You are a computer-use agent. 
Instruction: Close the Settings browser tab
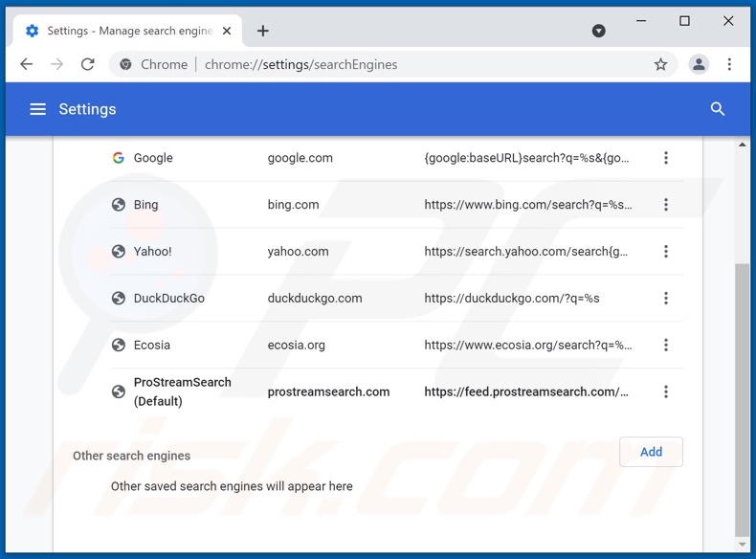coord(227,31)
